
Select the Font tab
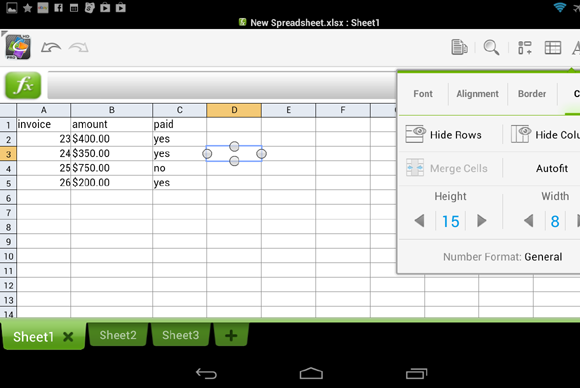(x=423, y=94)
